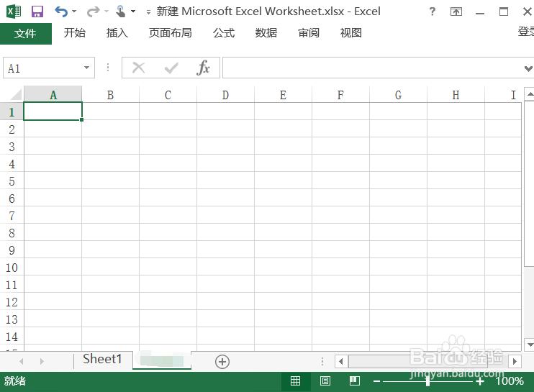Switch to the 插入 (Insert) tab

click(117, 33)
